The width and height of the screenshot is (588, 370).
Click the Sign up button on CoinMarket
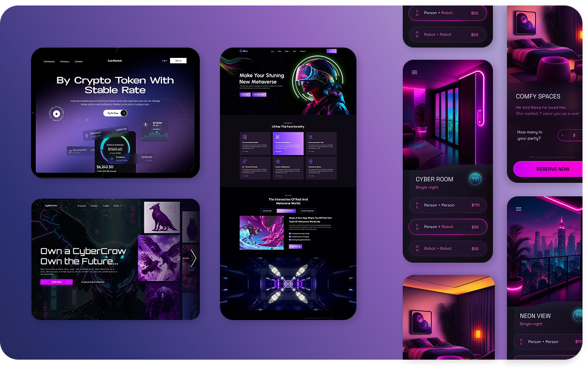tap(178, 61)
